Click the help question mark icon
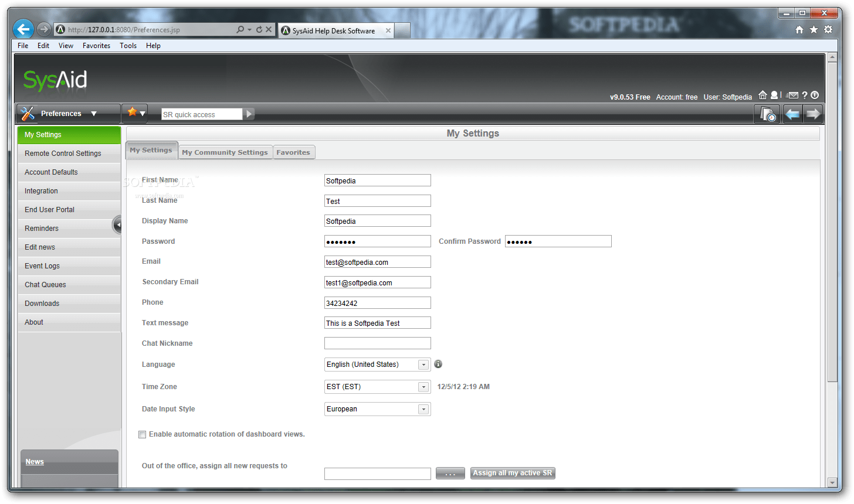The image size is (854, 504). pyautogui.click(x=804, y=95)
